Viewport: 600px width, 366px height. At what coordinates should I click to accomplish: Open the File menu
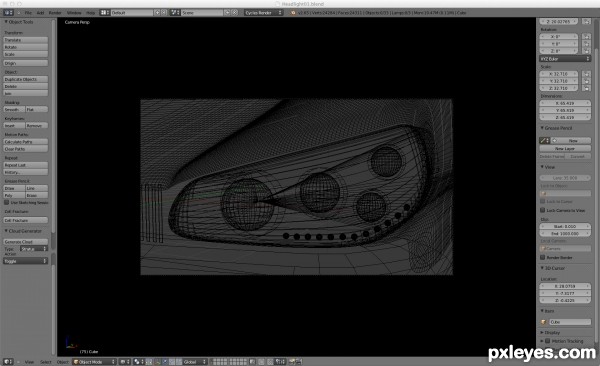coord(28,13)
